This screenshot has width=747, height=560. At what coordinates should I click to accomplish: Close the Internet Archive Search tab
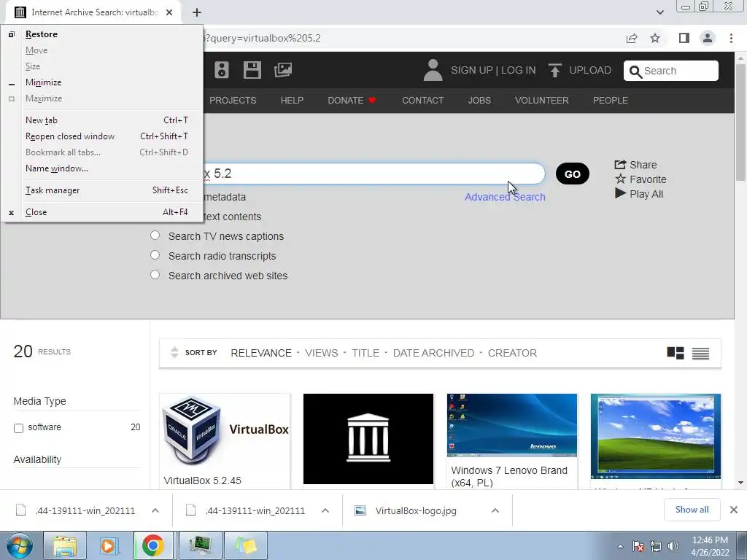point(169,12)
